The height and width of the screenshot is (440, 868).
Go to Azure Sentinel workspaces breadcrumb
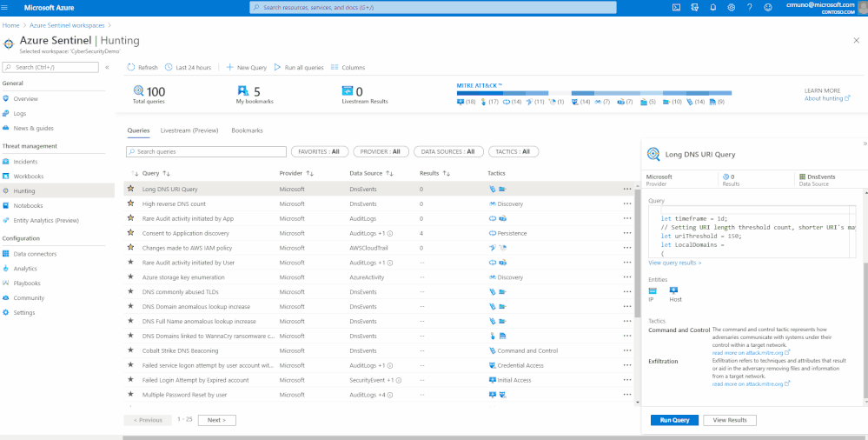(65, 25)
